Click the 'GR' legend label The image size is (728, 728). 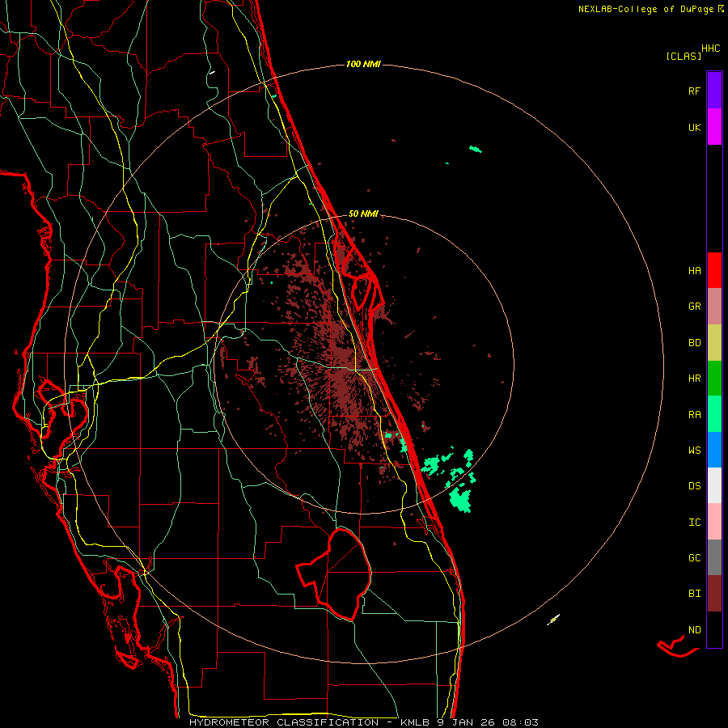(x=694, y=307)
